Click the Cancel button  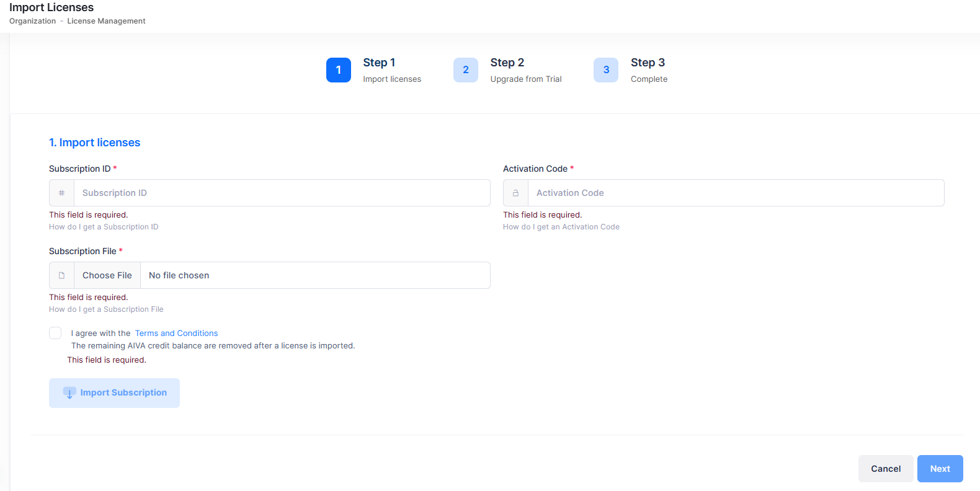tap(886, 469)
